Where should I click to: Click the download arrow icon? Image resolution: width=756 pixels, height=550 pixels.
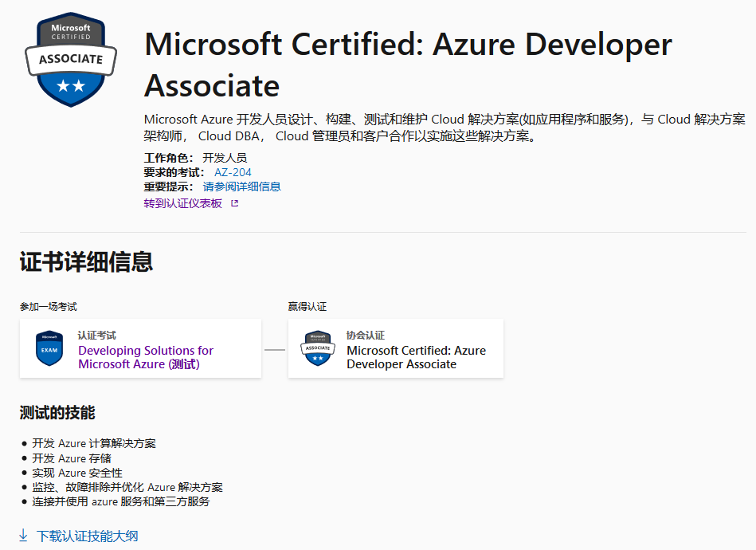(23, 536)
